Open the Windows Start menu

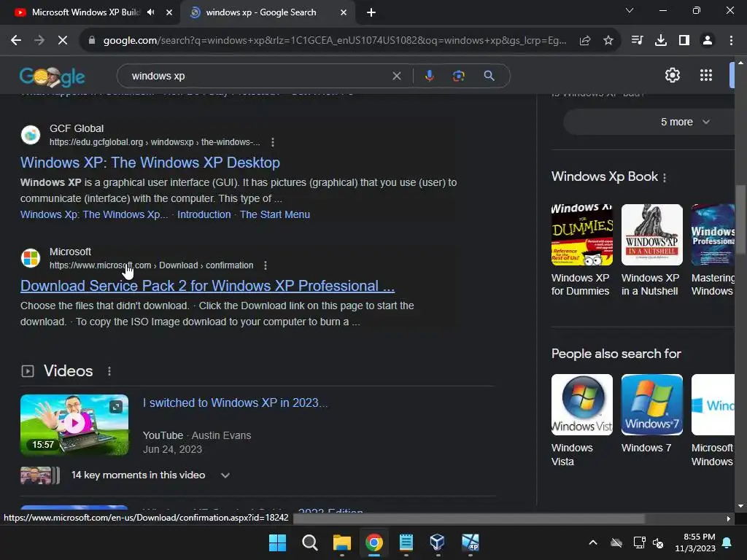tap(277, 542)
